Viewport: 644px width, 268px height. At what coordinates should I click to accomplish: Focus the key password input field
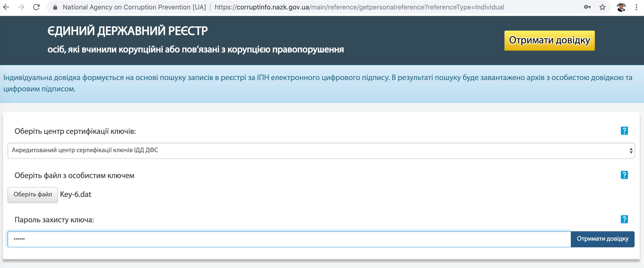click(289, 239)
